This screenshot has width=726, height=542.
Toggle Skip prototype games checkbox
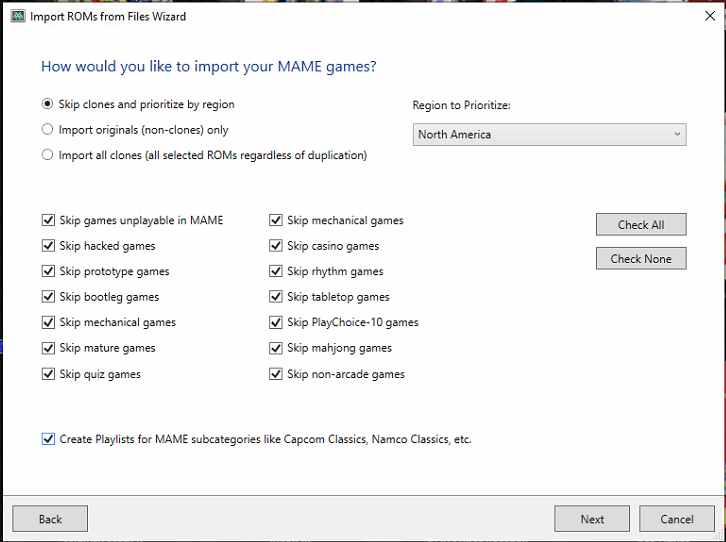tap(48, 271)
